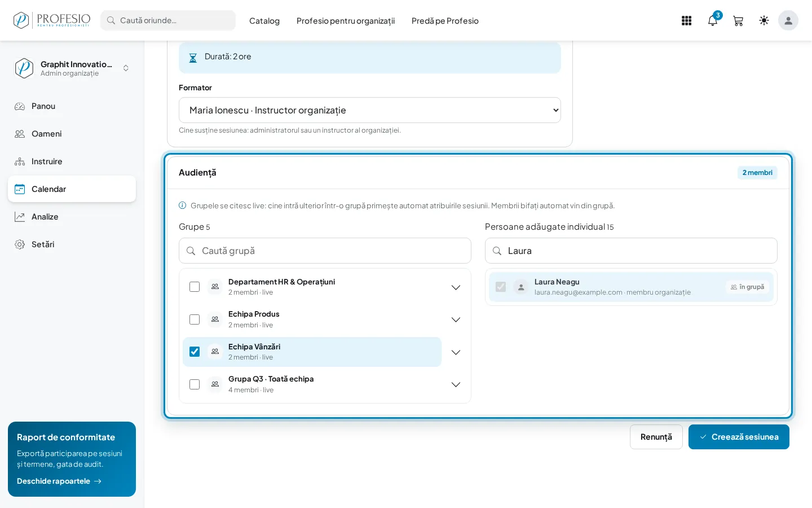Click the Departament HR & Operațiuni group icon

[215, 287]
